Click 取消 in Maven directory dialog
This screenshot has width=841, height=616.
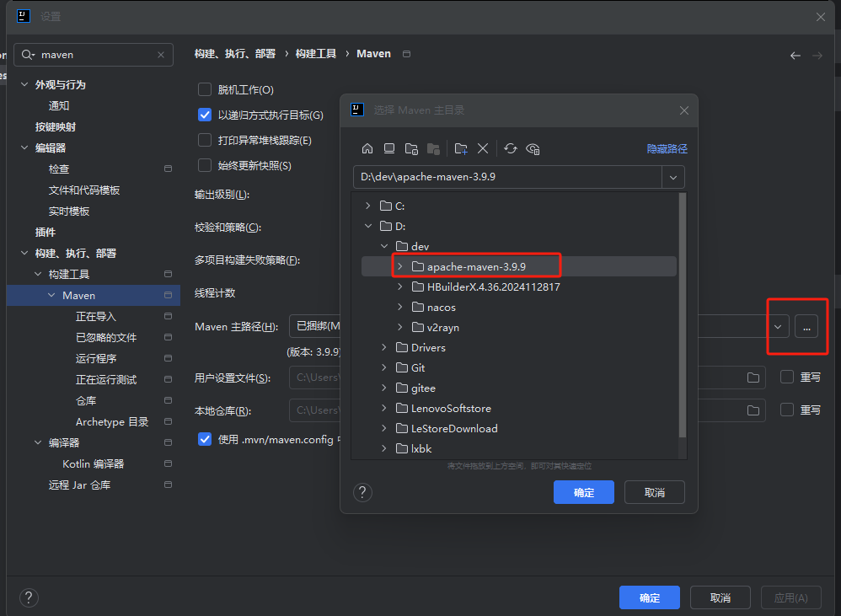[x=654, y=492]
